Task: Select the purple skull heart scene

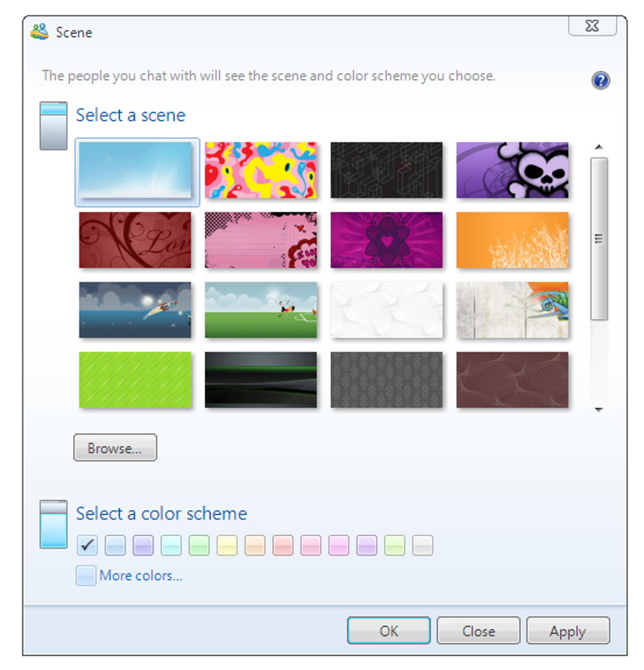Action: click(512, 170)
